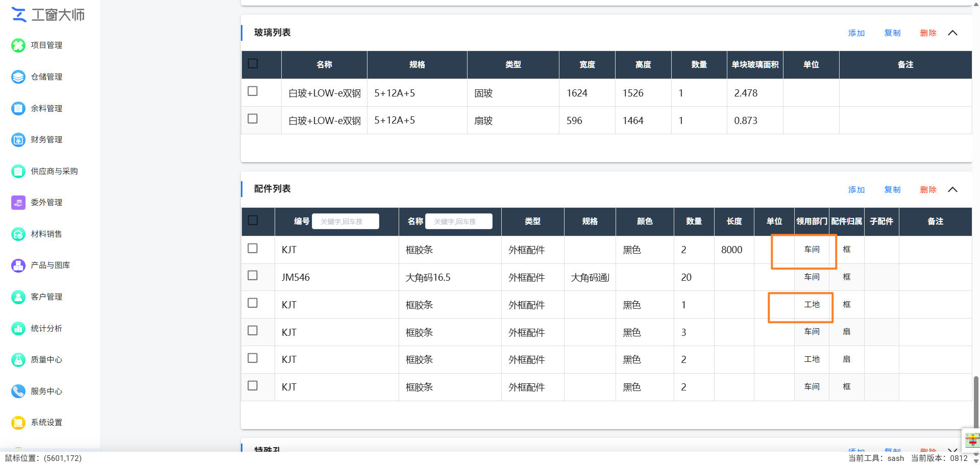Collapse the 玻璃列表 panel chevron
This screenshot has width=980, height=465.
coord(952,33)
